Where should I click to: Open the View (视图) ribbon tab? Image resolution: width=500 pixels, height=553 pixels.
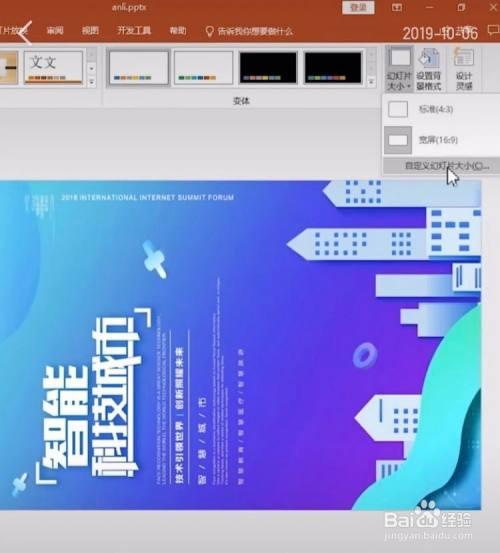(x=90, y=31)
